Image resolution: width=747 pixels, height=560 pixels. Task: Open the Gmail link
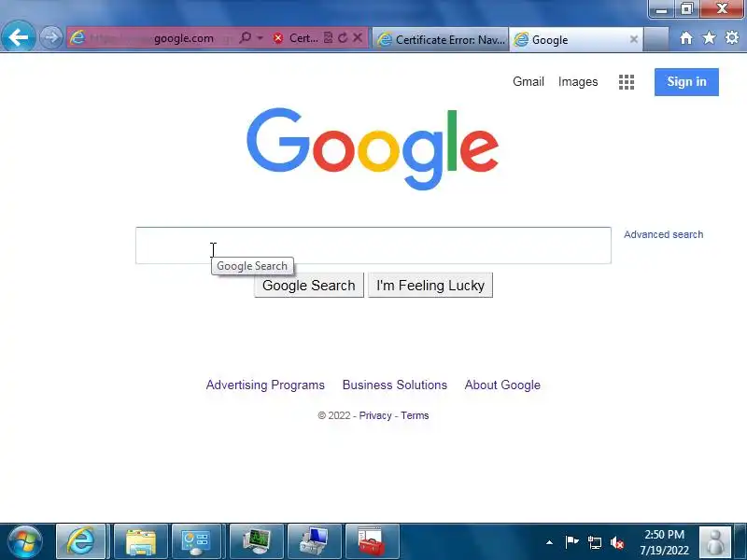pos(529,81)
